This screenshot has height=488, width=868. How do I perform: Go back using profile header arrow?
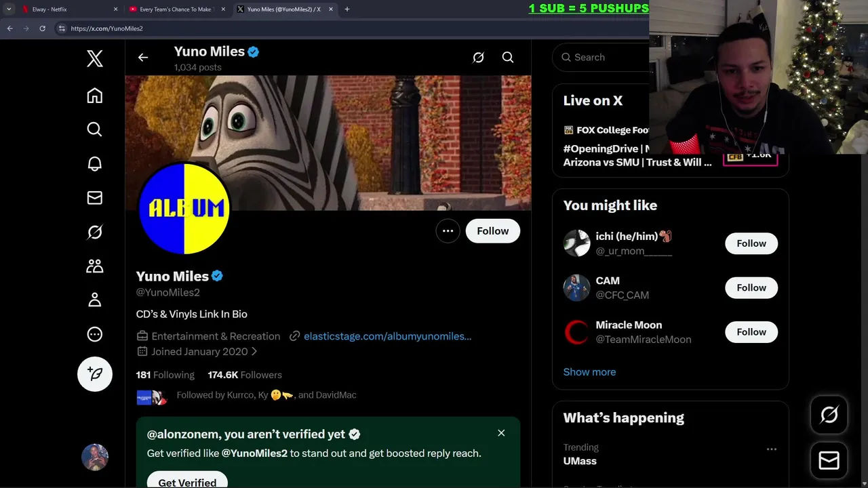pyautogui.click(x=143, y=58)
